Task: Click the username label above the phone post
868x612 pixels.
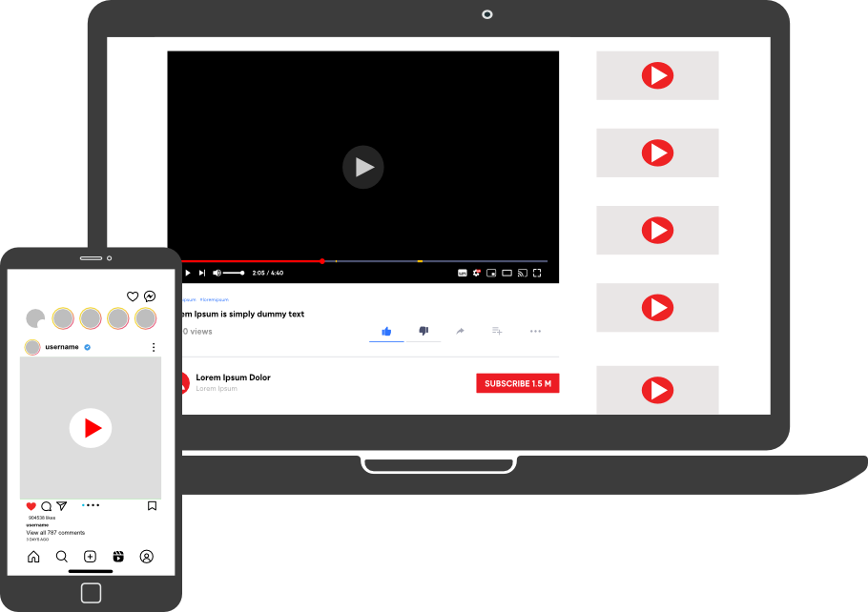Action: coord(62,347)
